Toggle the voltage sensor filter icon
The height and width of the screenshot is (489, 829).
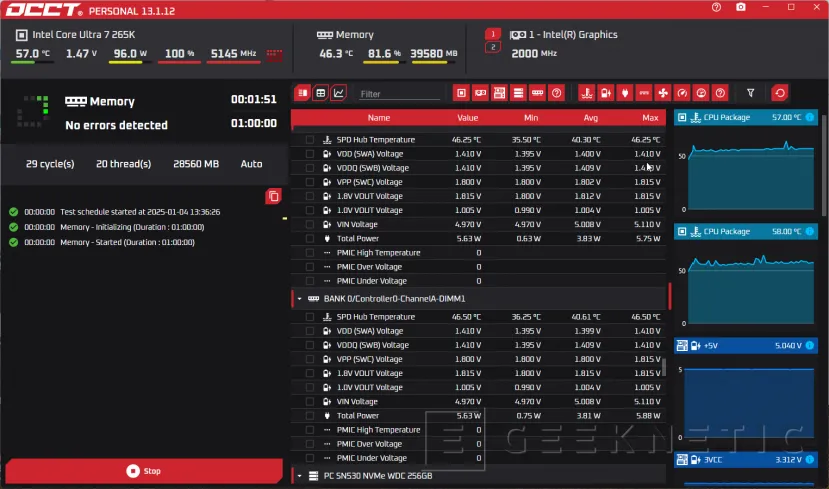(606, 93)
